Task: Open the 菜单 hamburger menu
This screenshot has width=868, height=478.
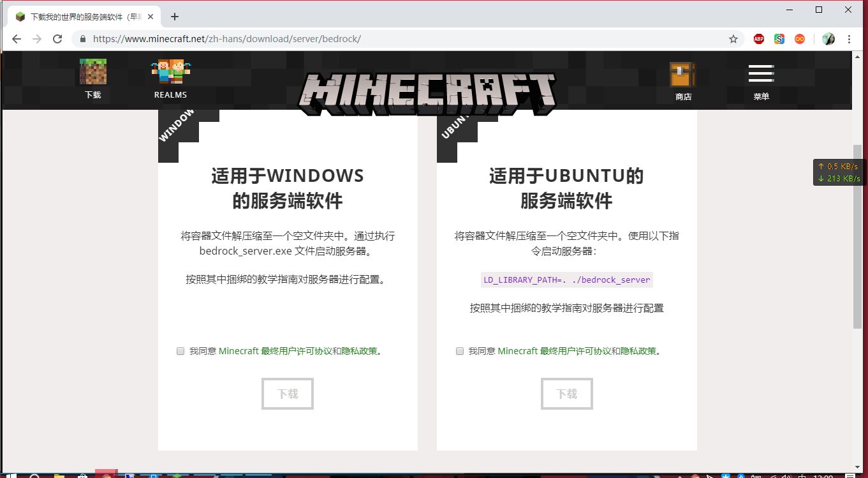Action: (761, 82)
